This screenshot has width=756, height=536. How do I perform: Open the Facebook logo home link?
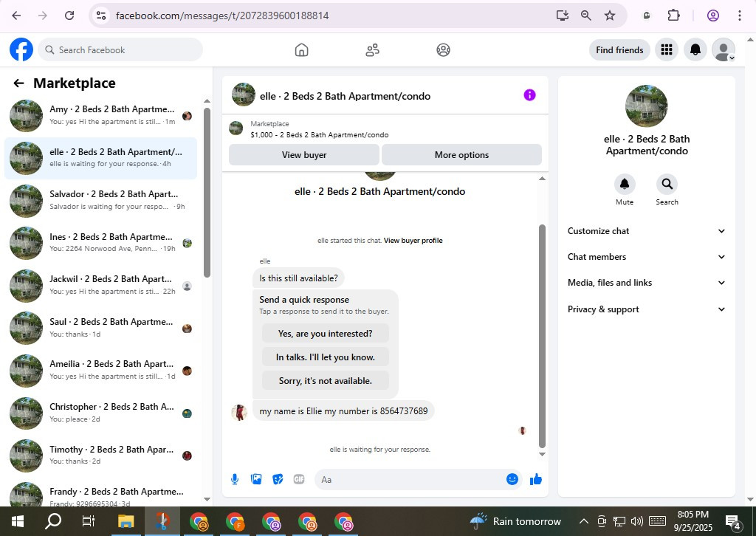click(21, 49)
